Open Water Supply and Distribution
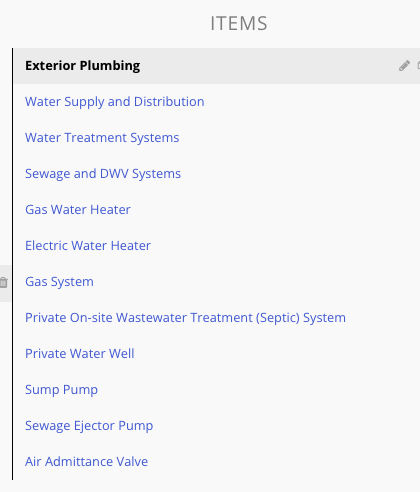This screenshot has width=420, height=492. coord(115,102)
